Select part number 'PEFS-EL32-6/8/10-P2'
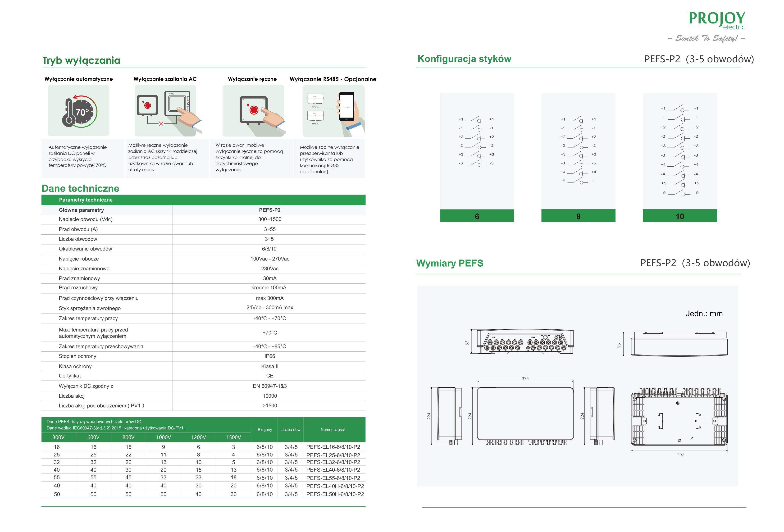The image size is (784, 532). (x=333, y=463)
